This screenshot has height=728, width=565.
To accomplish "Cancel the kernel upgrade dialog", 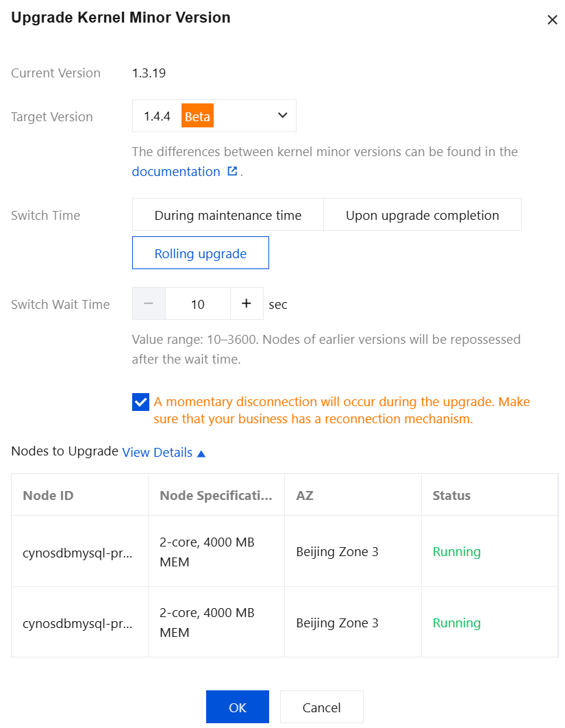I will click(x=321, y=707).
